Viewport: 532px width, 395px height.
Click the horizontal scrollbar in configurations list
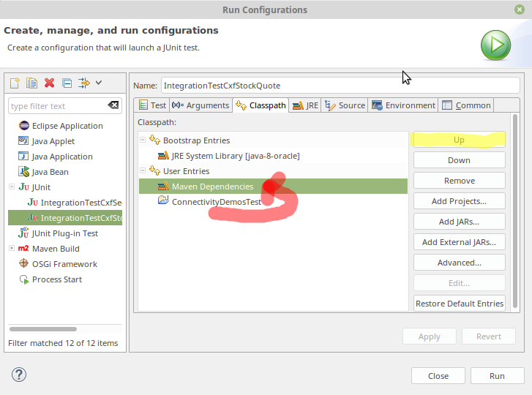coord(43,329)
